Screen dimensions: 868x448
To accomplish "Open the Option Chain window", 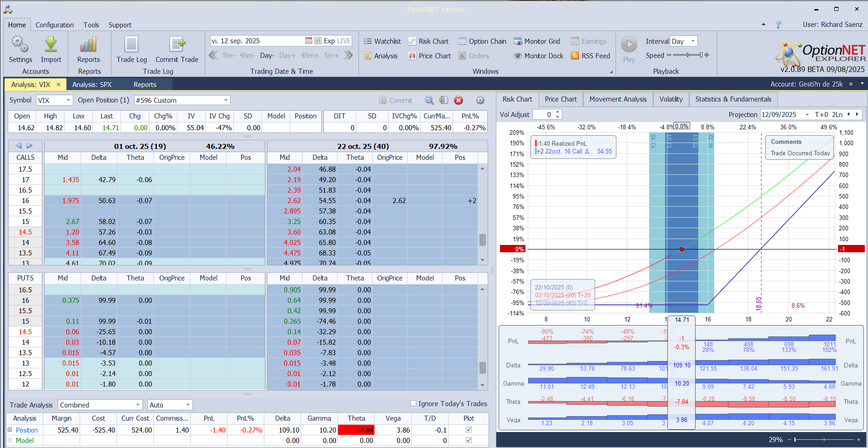I will (482, 41).
